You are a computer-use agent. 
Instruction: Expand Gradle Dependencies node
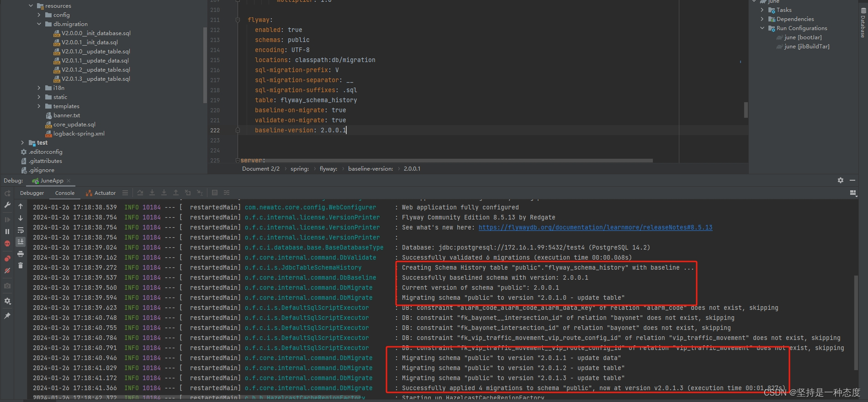(x=762, y=19)
